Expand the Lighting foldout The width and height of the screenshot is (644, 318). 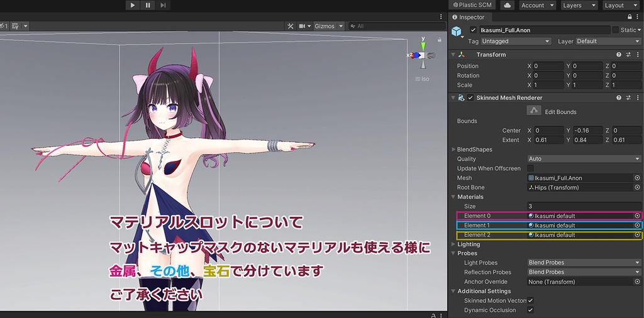click(453, 244)
